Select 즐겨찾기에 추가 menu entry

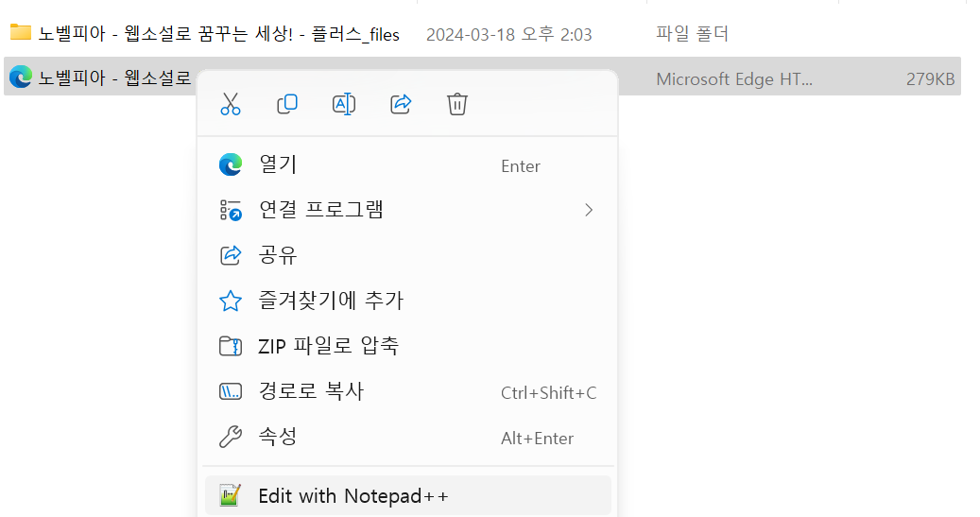click(407, 301)
